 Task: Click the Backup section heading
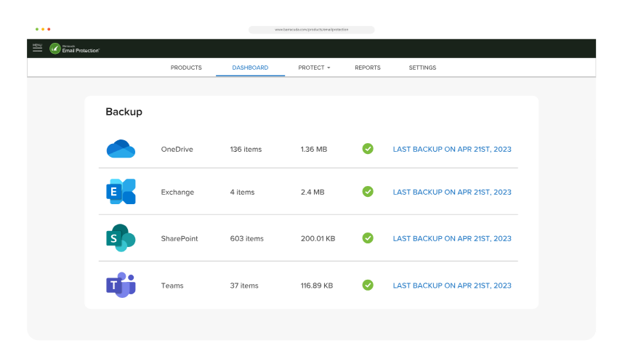point(124,112)
